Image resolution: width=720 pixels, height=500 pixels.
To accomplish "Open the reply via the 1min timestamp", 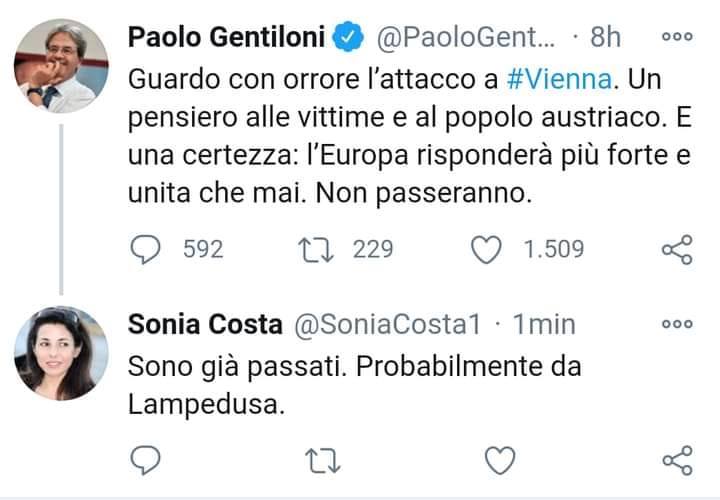I will click(x=544, y=325).
